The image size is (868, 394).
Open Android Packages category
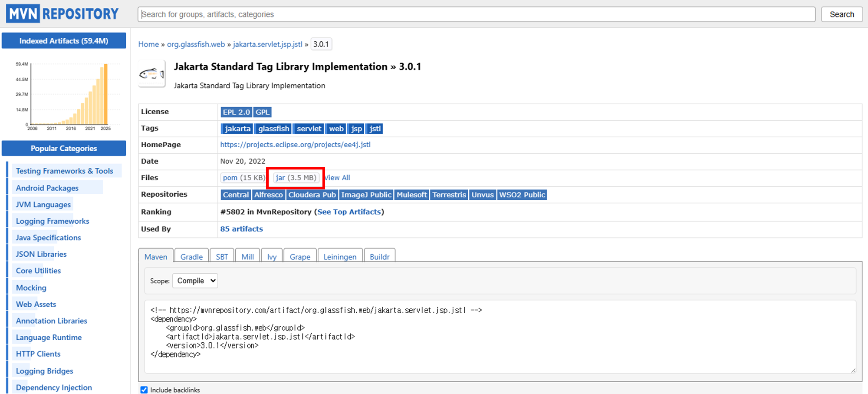click(x=47, y=188)
